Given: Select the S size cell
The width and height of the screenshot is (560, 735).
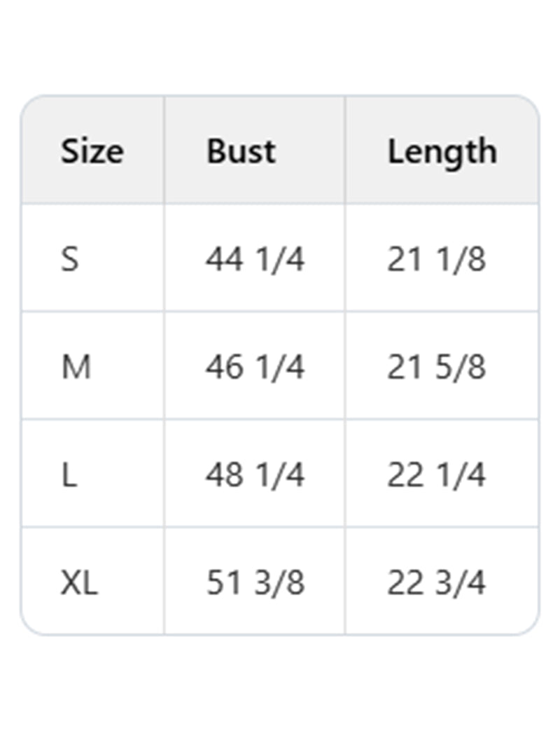Looking at the screenshot, I should coord(70,260).
